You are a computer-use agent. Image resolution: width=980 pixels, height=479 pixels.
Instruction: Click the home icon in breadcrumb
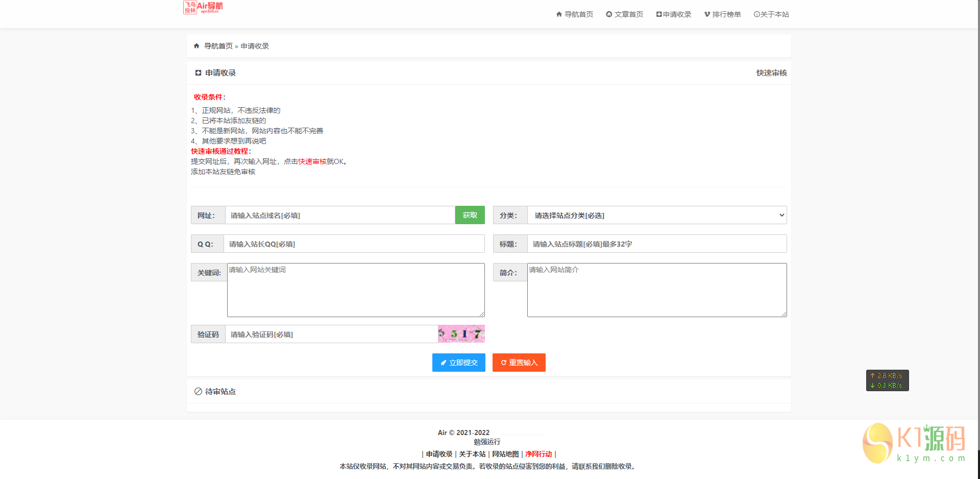coord(197,45)
